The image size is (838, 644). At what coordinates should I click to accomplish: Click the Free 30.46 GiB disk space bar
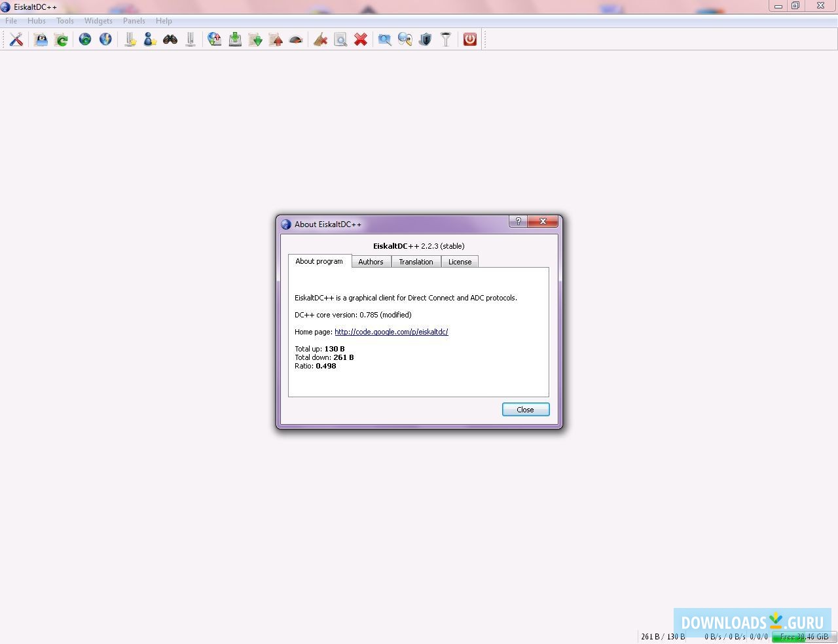point(805,637)
